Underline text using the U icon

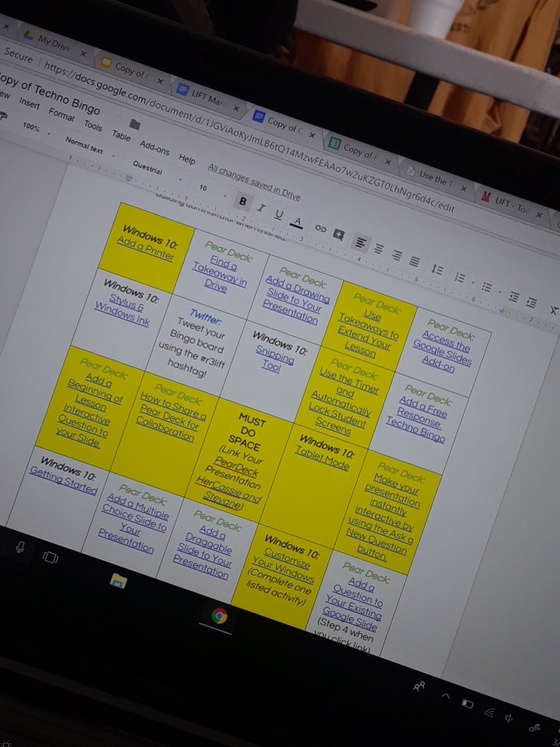279,216
